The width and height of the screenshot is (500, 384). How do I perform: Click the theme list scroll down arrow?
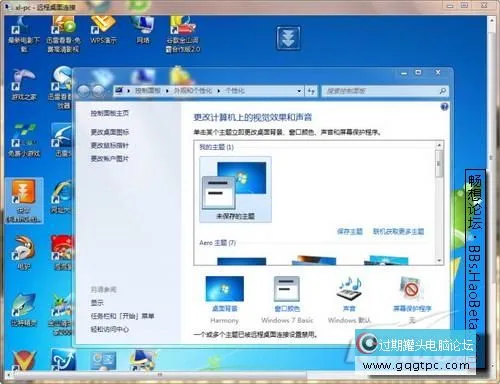pos(439,261)
